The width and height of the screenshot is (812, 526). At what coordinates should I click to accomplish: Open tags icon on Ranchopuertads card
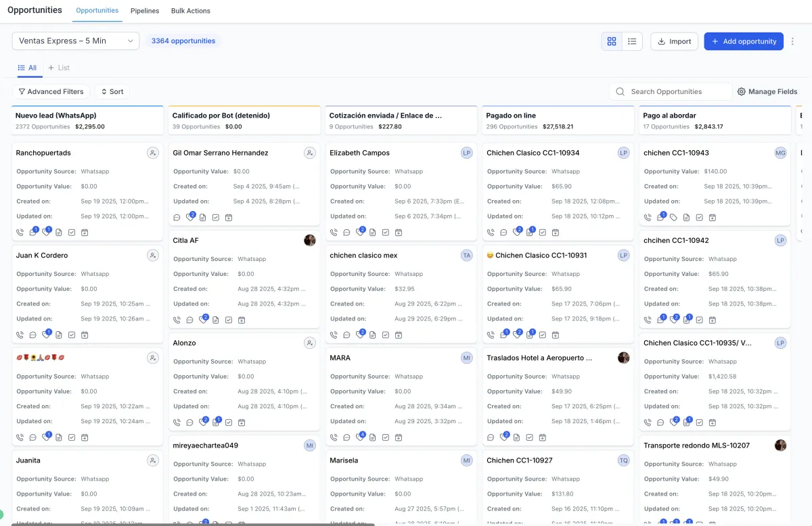pyautogui.click(x=46, y=232)
